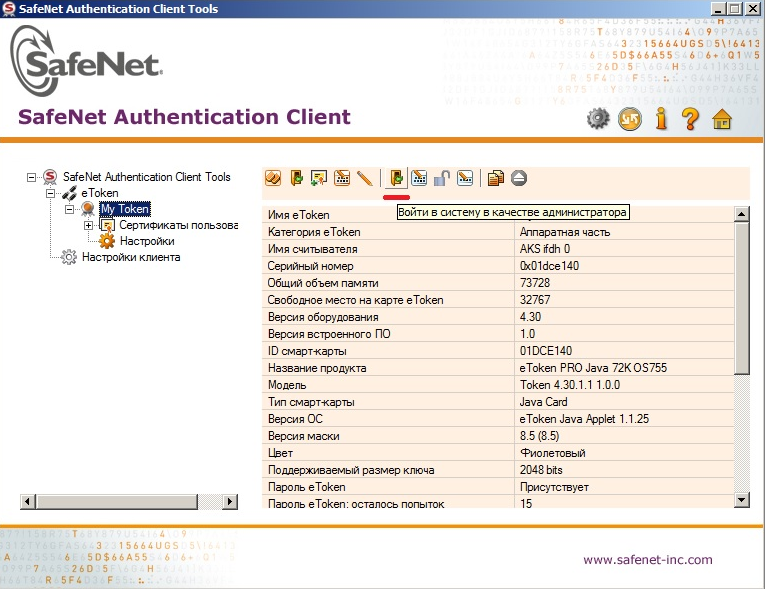Select Сертификаты пользователя tree item

click(x=179, y=225)
